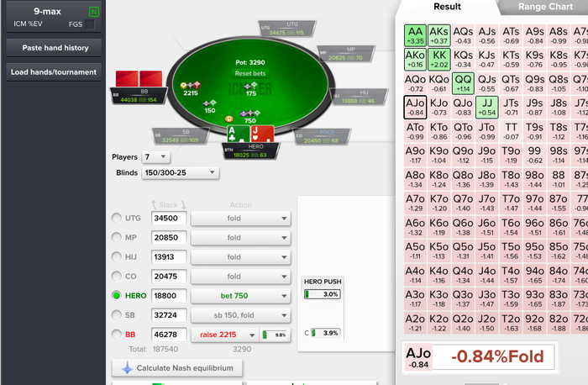The height and width of the screenshot is (385, 588).
Task: Click the C 3.9% call range bar
Action: point(326,333)
